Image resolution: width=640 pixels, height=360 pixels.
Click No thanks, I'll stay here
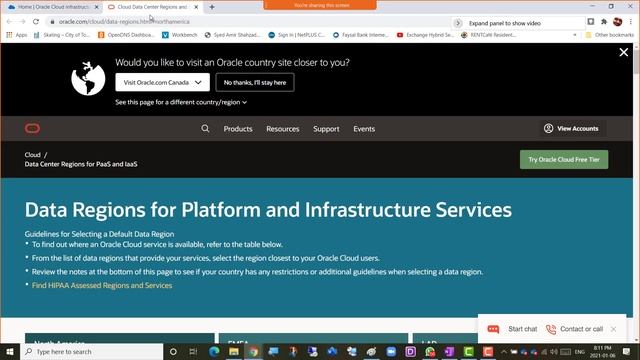click(255, 82)
